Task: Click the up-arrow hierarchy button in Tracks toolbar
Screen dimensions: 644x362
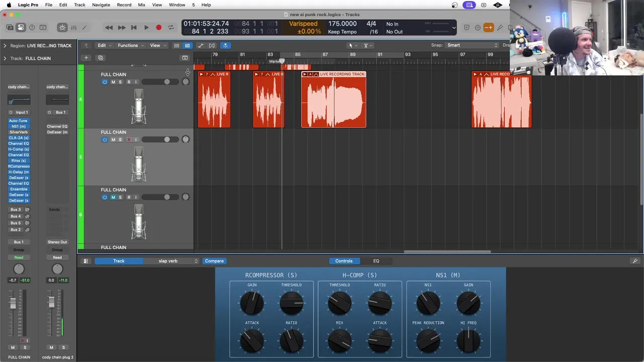Action: [x=86, y=45]
